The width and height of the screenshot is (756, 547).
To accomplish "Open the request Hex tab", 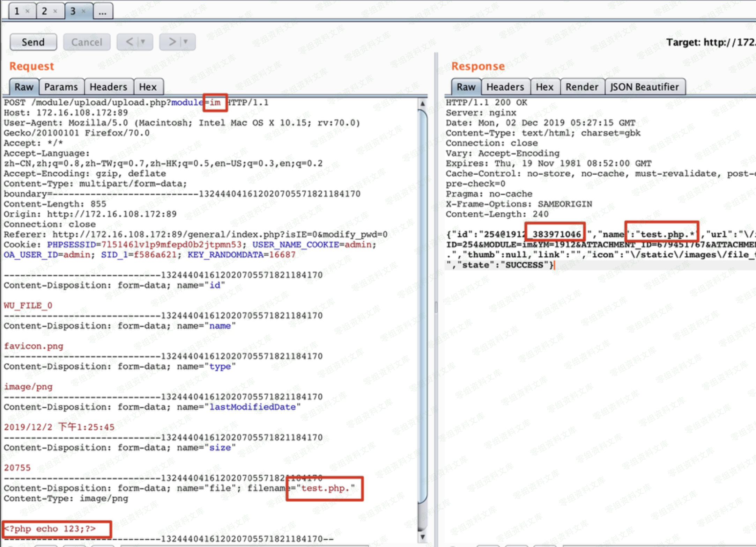I will (148, 87).
